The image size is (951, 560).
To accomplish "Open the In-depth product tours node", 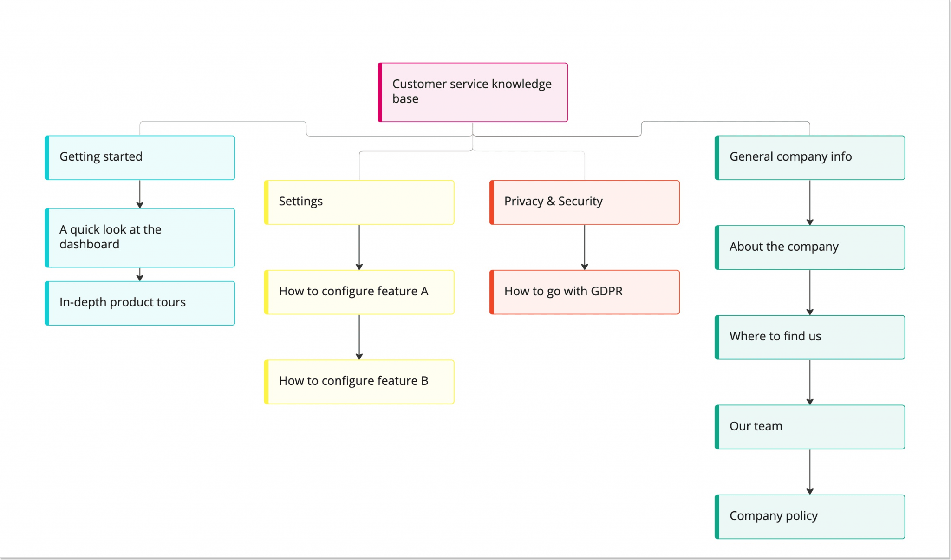I will coord(139,301).
